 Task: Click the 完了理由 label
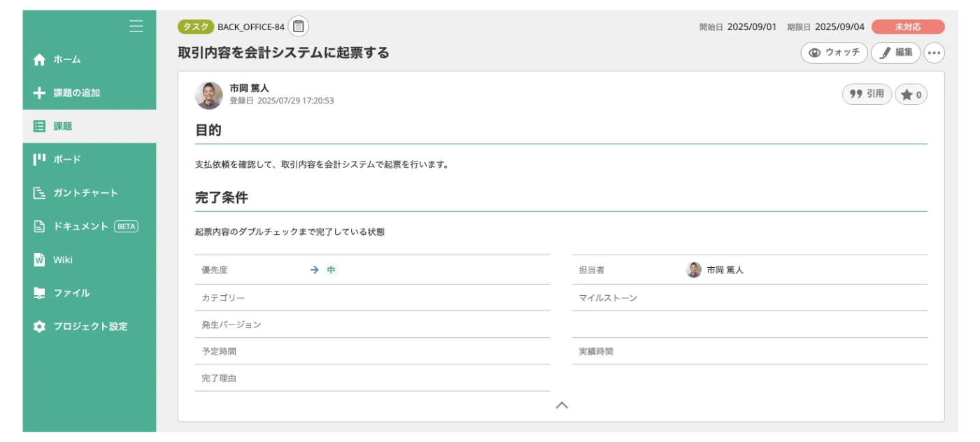click(219, 378)
